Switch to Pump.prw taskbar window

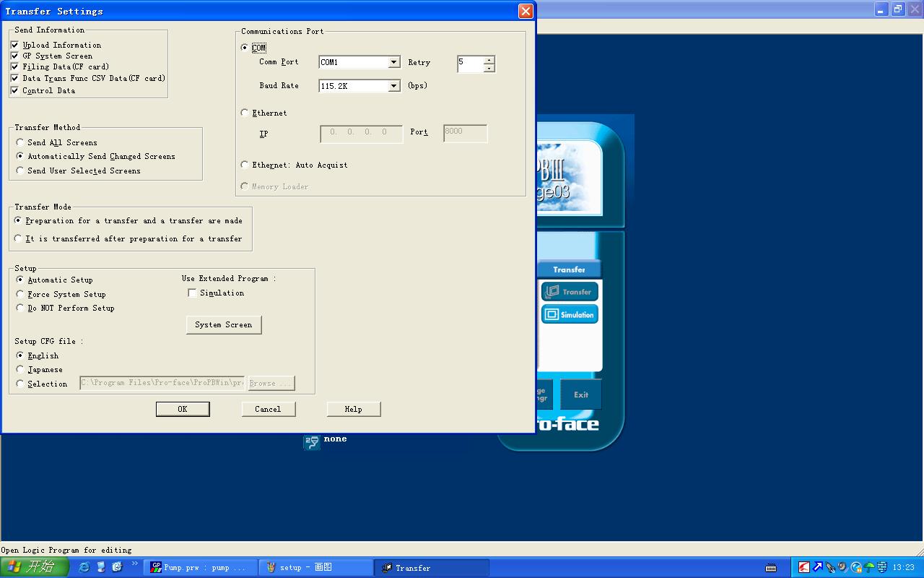[199, 568]
